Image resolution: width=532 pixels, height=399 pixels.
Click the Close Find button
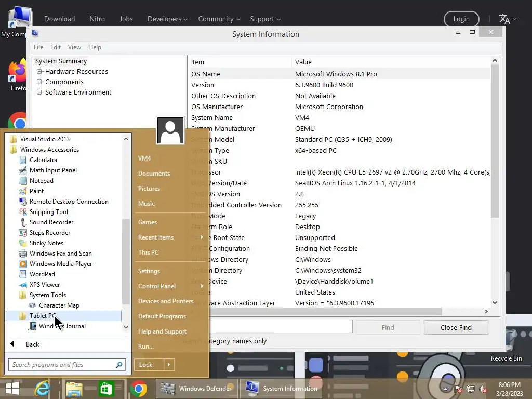(456, 327)
